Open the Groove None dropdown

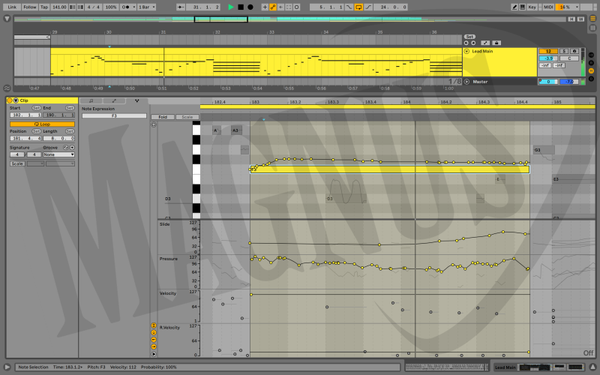tap(59, 155)
